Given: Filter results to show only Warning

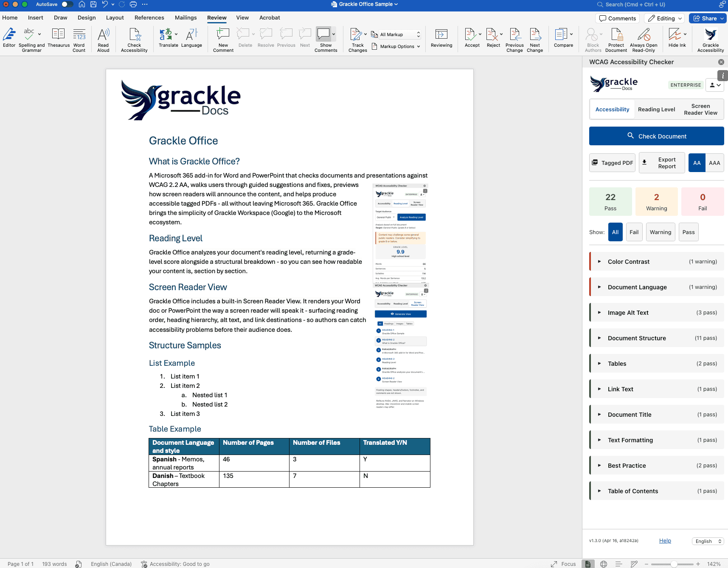Looking at the screenshot, I should point(660,232).
